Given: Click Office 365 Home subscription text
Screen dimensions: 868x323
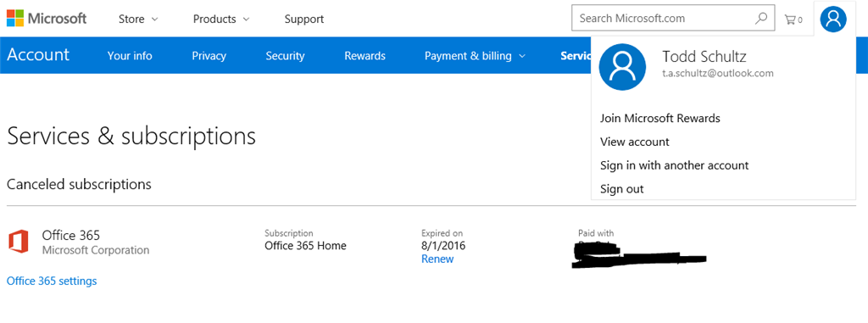Looking at the screenshot, I should [305, 246].
